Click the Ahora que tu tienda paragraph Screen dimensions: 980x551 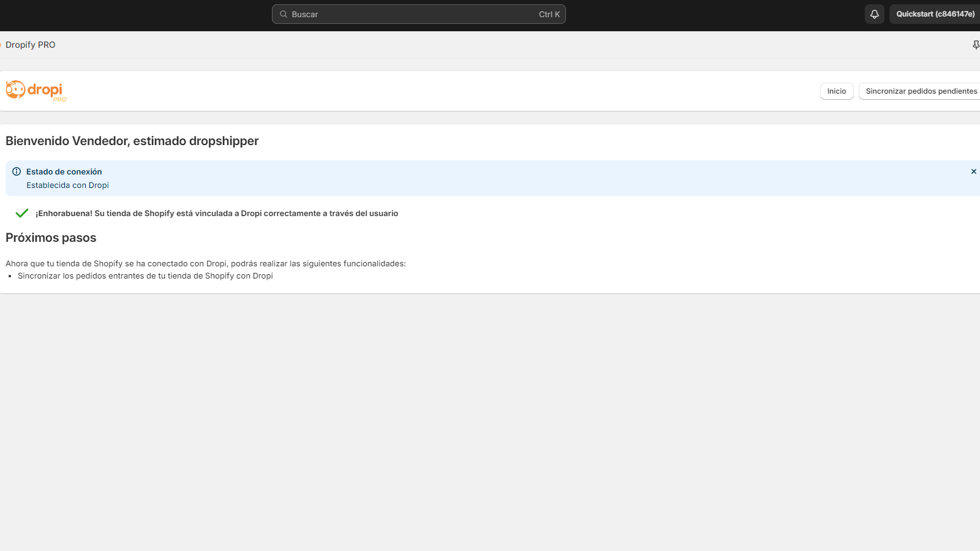point(206,263)
